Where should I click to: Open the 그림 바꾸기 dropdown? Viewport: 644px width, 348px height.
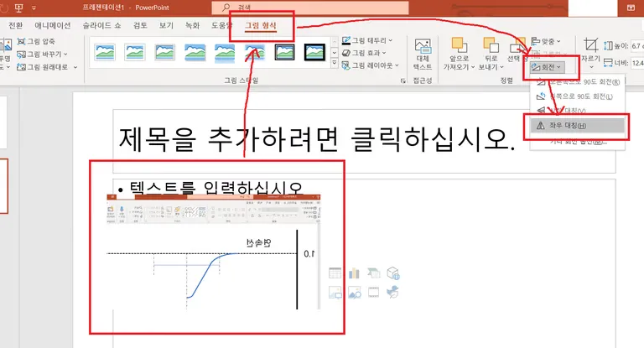(42, 55)
